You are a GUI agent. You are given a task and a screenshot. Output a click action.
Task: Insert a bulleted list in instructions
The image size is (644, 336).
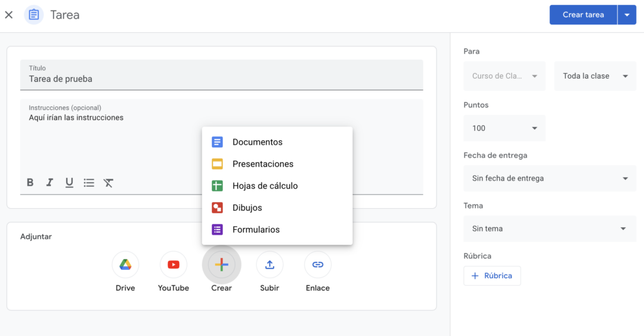(89, 182)
